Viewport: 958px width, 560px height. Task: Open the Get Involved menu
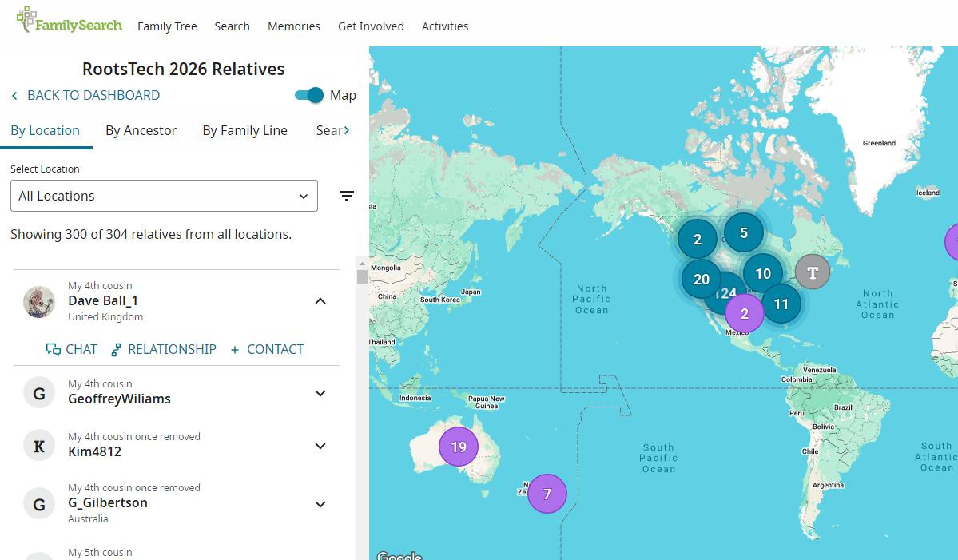coord(371,26)
